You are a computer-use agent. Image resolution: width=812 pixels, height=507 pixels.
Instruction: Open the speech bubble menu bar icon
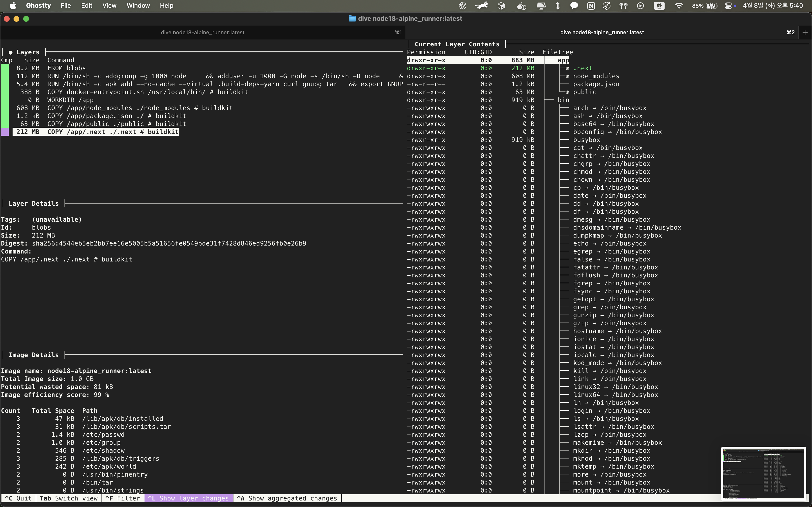click(574, 6)
